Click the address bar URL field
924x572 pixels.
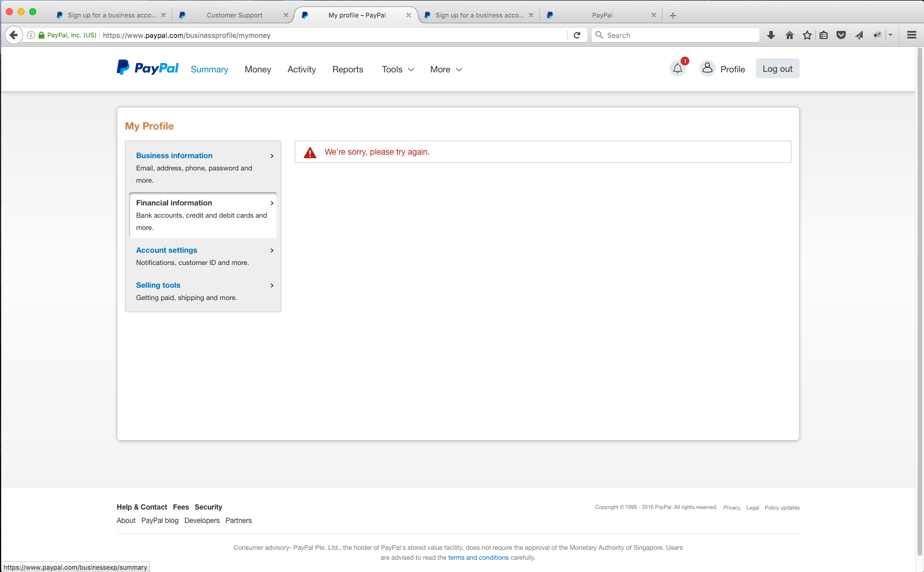pyautogui.click(x=333, y=35)
